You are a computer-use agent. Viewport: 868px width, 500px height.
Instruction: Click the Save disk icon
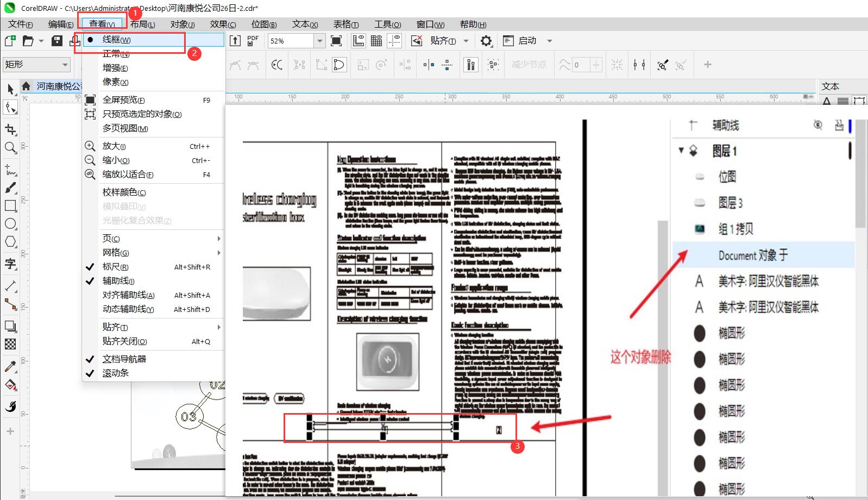pyautogui.click(x=56, y=41)
